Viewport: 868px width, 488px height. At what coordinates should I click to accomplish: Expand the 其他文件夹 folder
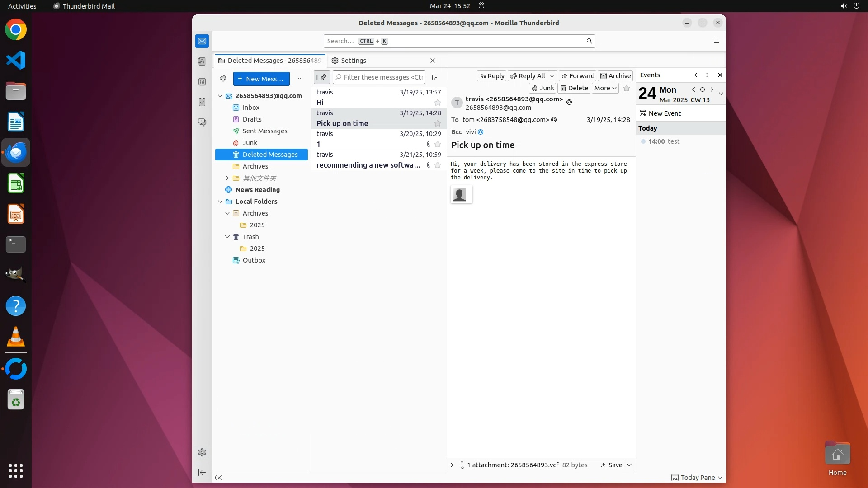tap(227, 178)
